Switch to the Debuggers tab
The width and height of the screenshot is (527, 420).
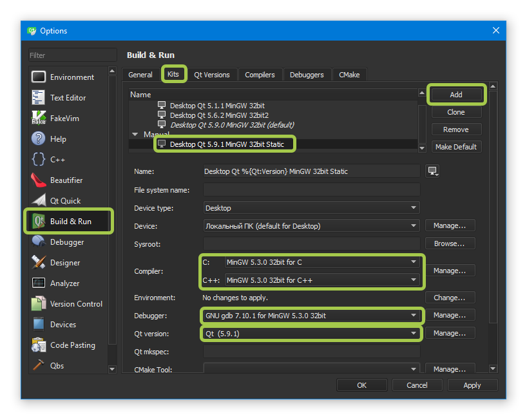[307, 75]
